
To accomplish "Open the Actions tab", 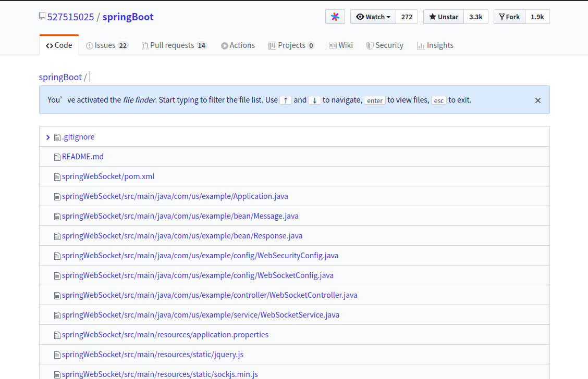I will coord(238,45).
